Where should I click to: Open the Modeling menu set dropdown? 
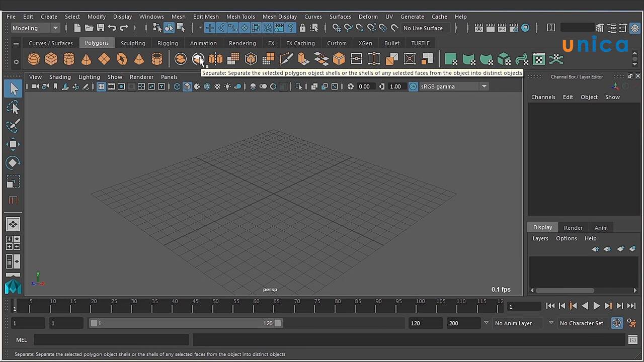tap(35, 28)
